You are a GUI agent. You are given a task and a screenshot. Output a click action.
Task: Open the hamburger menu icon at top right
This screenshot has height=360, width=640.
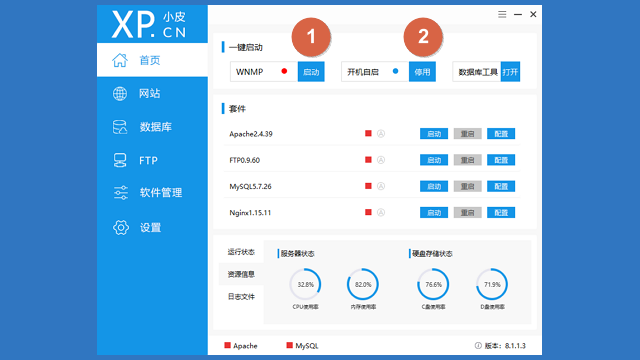(x=502, y=14)
